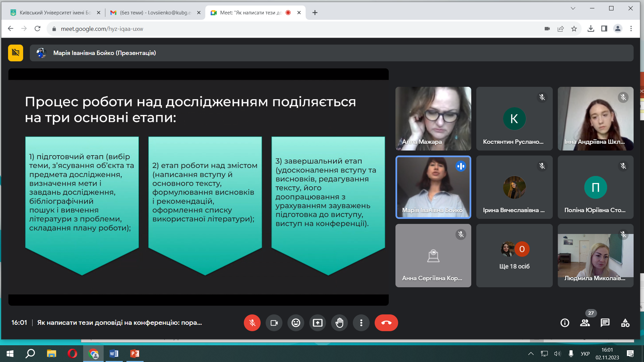Open the emoji reactions panel
The image size is (644, 362).
[296, 323]
